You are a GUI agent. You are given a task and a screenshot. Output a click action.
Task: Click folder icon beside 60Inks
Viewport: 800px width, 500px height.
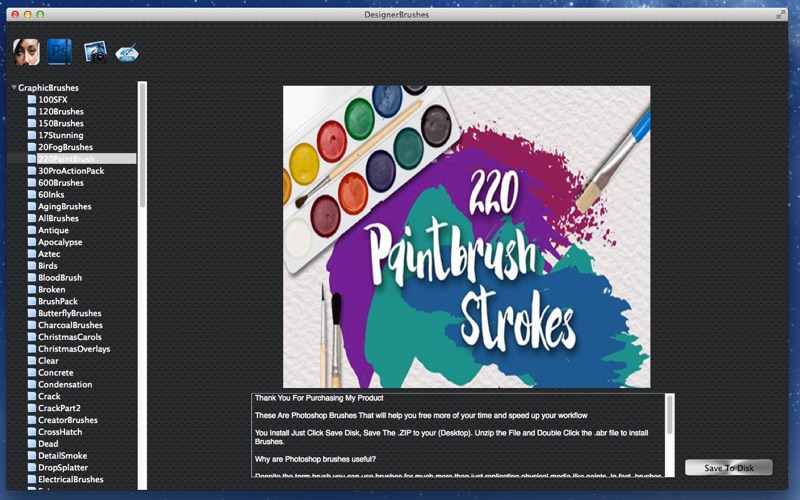click(32, 194)
